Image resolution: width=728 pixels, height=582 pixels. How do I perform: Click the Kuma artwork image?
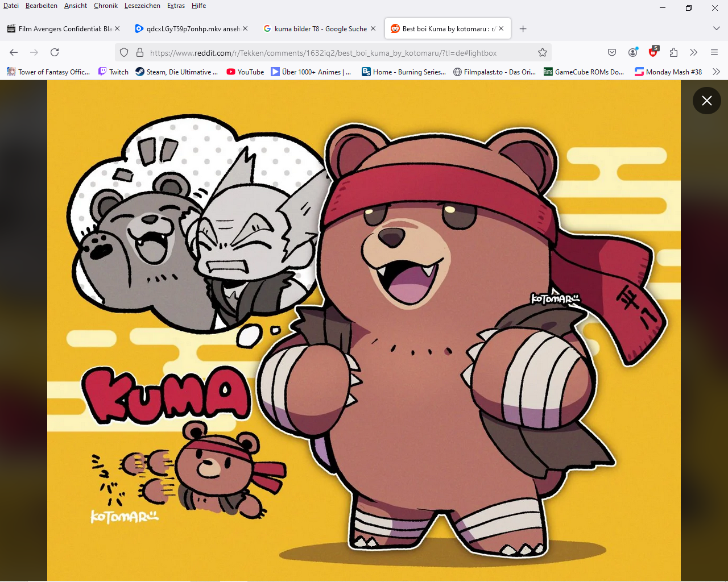pos(364,331)
